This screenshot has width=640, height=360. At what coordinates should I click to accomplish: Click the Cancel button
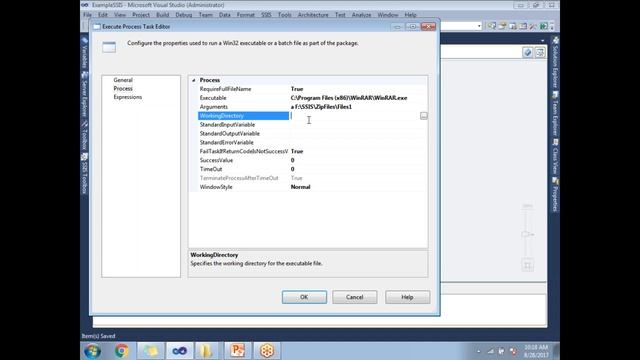coord(355,297)
